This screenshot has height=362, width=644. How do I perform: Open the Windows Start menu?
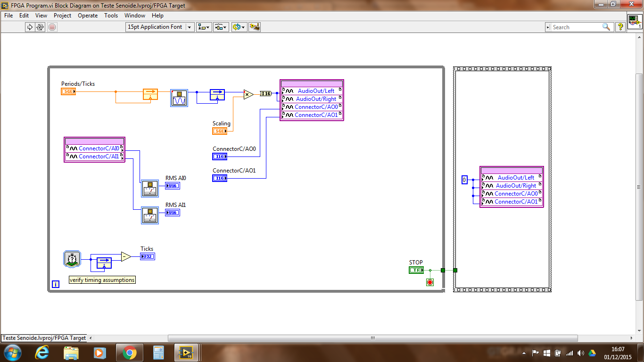[x=12, y=353]
